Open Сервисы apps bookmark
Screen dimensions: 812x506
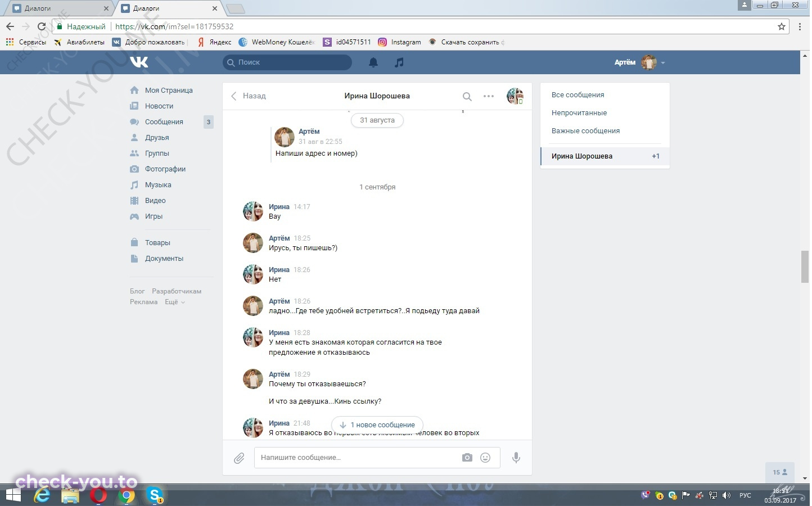(26, 42)
